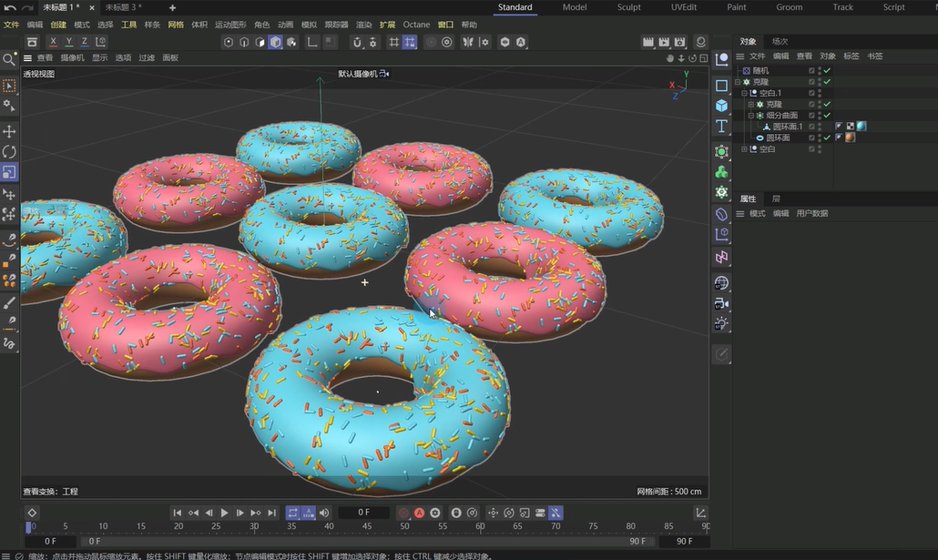Toggle green enable check on 细分曲面 row
The width and height of the screenshot is (938, 560).
click(x=827, y=116)
